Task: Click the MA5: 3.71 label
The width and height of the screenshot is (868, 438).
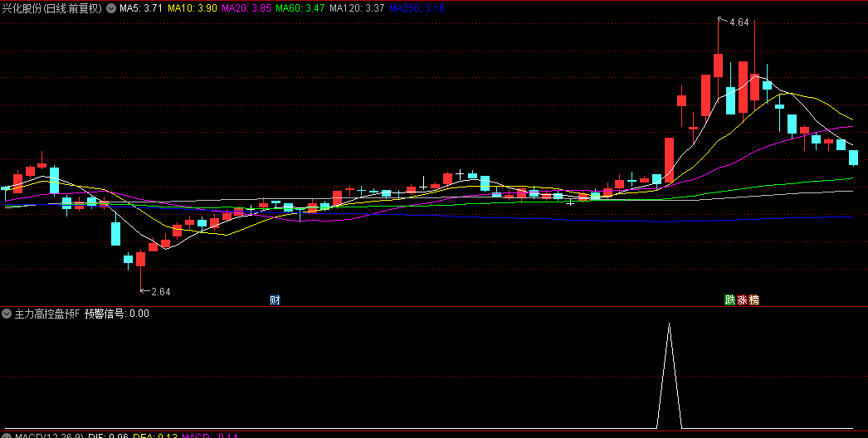Action: pyautogui.click(x=140, y=8)
